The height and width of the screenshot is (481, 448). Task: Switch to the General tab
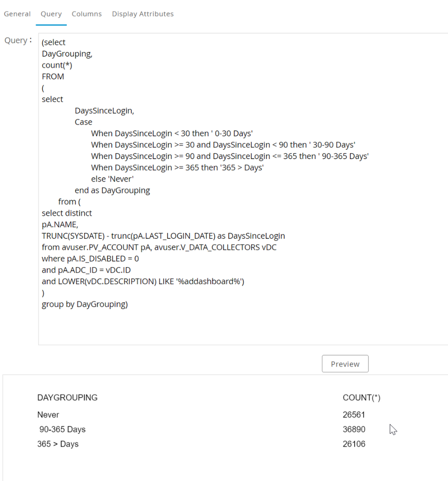point(17,14)
